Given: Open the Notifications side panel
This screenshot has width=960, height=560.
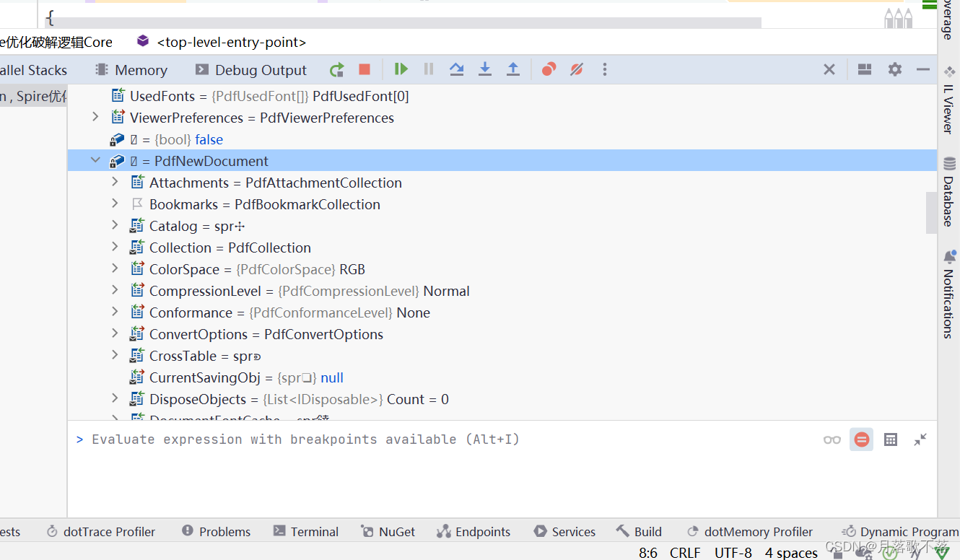Looking at the screenshot, I should (948, 294).
